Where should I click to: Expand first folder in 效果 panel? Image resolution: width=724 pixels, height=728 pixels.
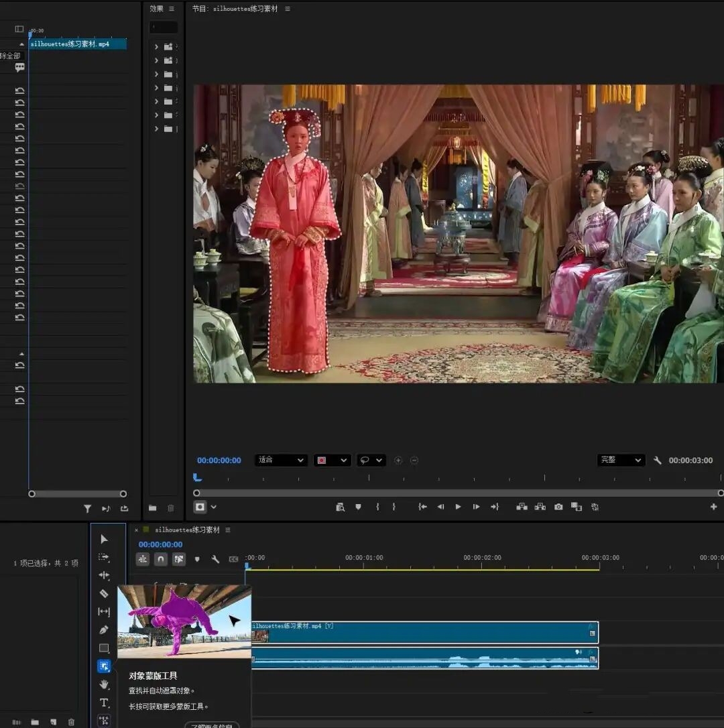click(x=156, y=47)
